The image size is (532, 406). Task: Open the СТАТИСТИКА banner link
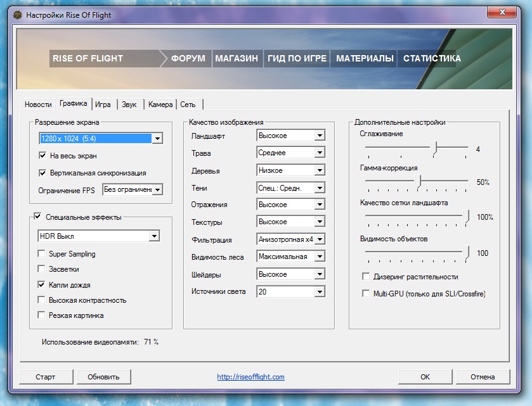[x=432, y=58]
